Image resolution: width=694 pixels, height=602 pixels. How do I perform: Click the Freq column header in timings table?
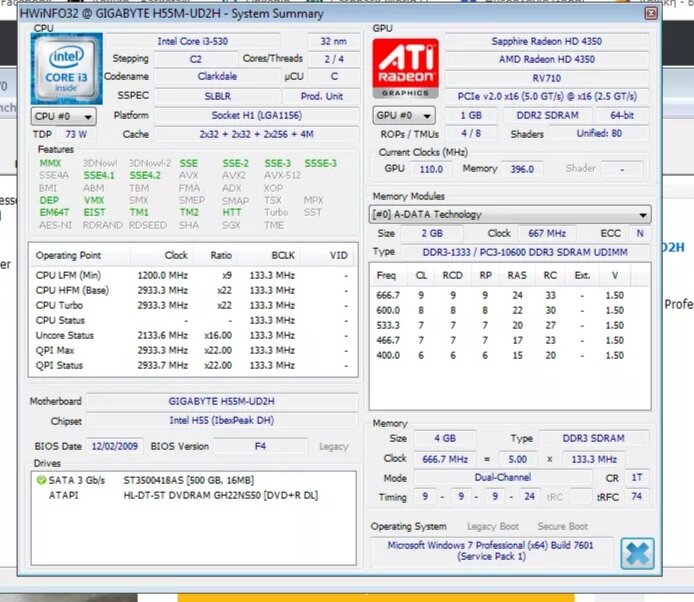pyautogui.click(x=386, y=275)
